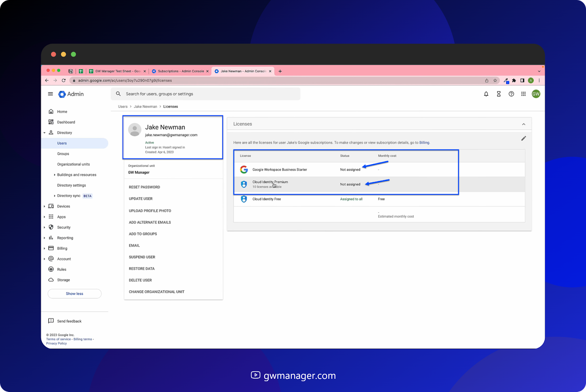Go to Home in sidebar

point(62,112)
